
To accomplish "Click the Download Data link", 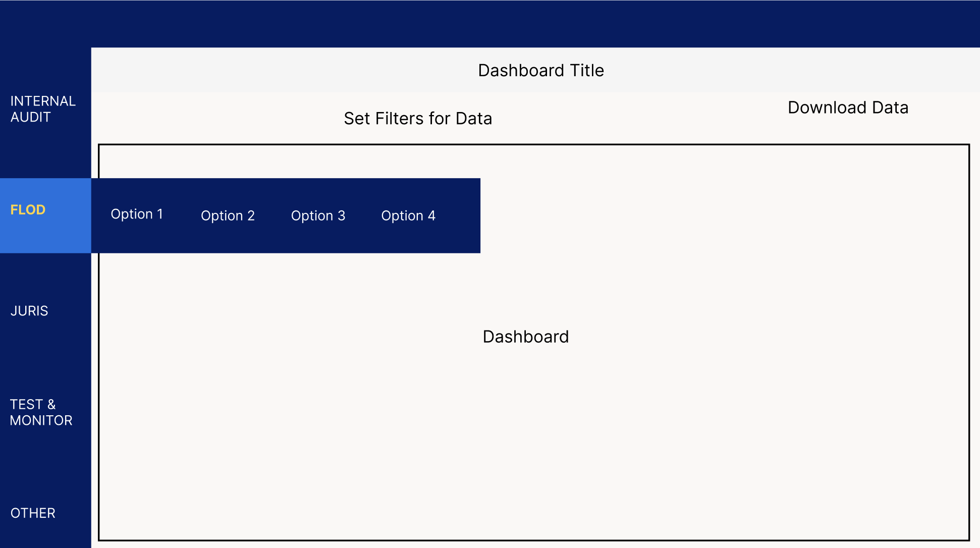I will point(848,107).
